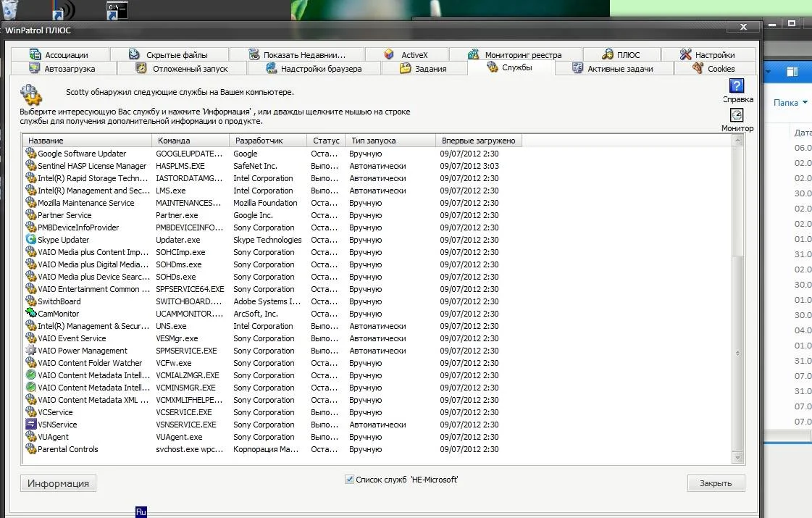The width and height of the screenshot is (812, 518).
Task: Click the Справка help icon
Action: click(x=737, y=86)
